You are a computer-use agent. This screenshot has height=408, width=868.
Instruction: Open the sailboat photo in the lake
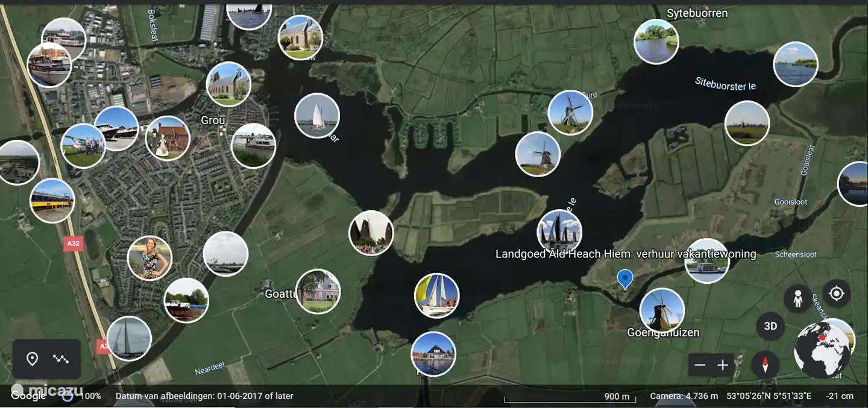pos(436,295)
